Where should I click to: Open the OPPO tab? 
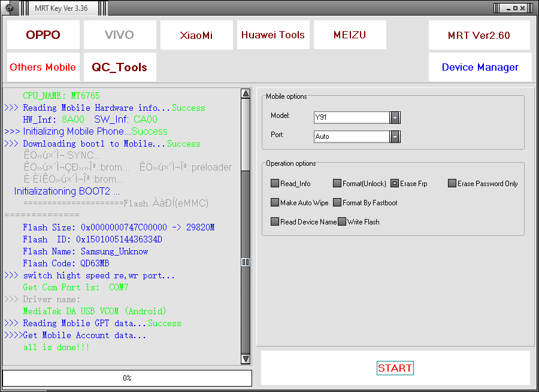click(x=43, y=35)
